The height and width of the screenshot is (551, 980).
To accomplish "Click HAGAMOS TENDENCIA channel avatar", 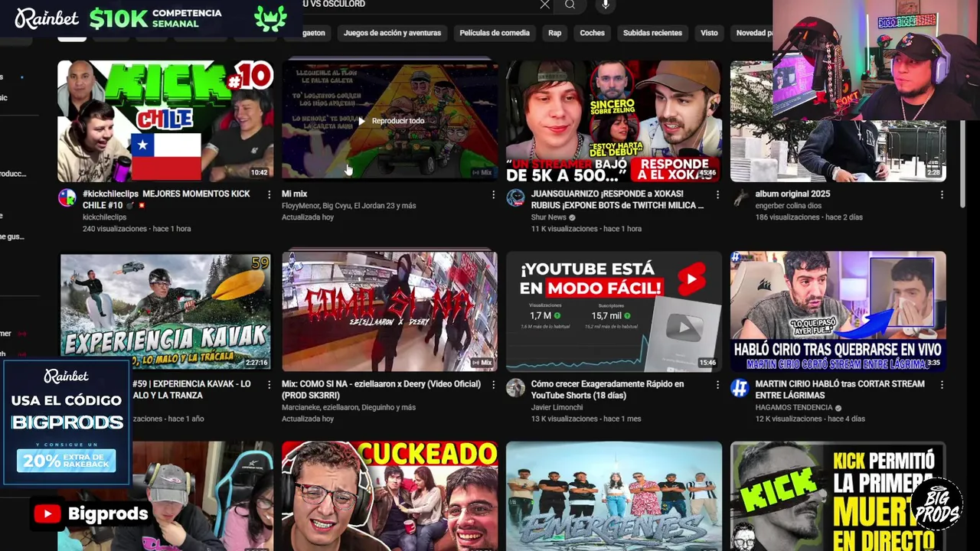I will click(x=740, y=387).
